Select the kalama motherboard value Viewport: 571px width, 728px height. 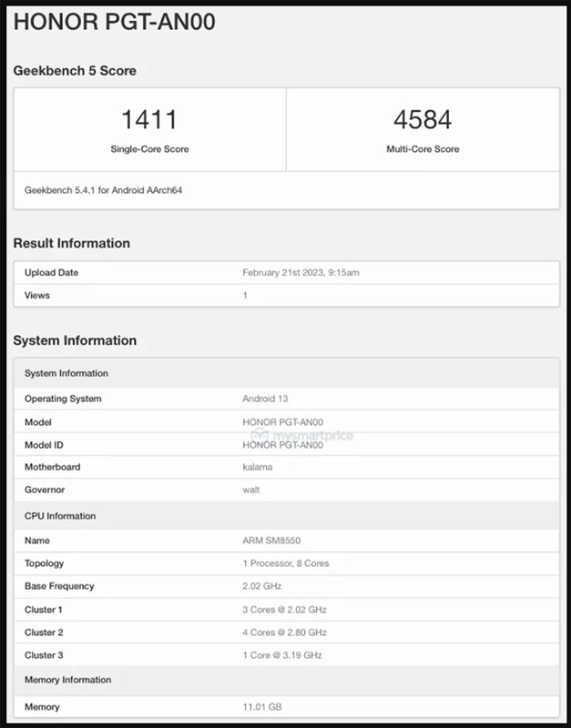click(x=258, y=467)
